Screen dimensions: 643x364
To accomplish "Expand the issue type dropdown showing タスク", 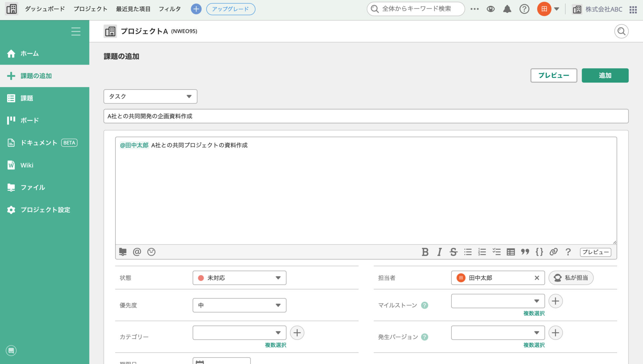I will click(150, 96).
